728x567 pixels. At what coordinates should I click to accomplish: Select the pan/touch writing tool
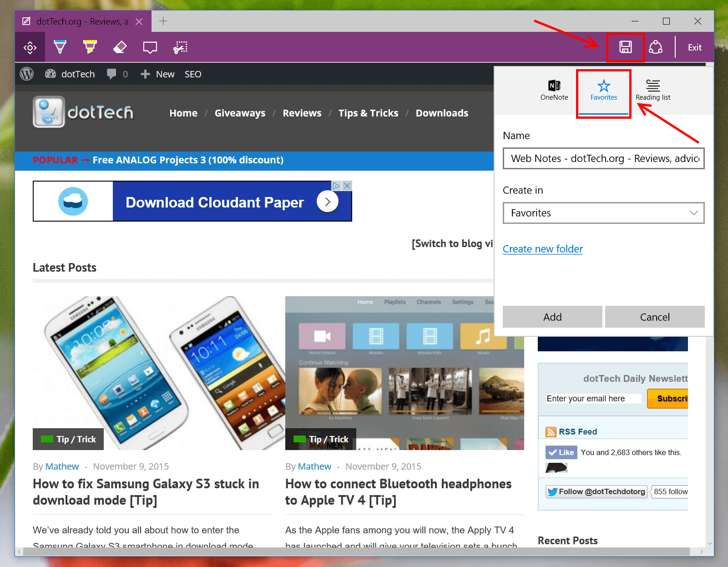click(30, 47)
